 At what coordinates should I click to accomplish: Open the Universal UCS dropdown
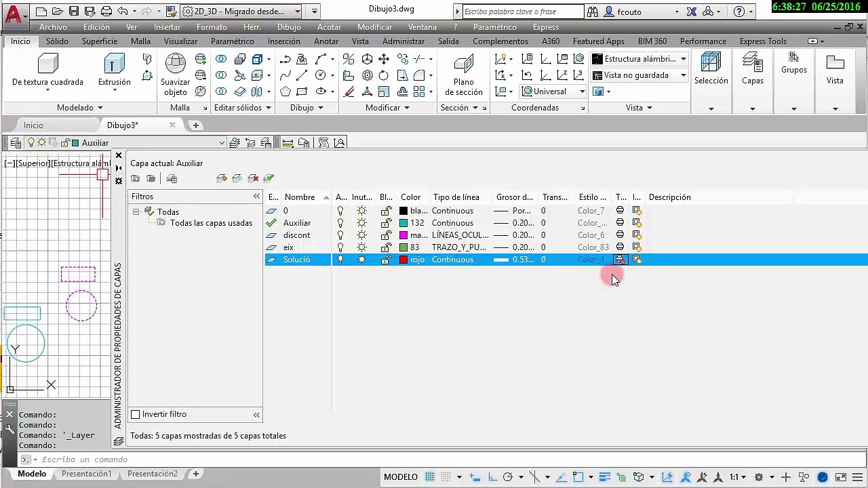coord(553,91)
